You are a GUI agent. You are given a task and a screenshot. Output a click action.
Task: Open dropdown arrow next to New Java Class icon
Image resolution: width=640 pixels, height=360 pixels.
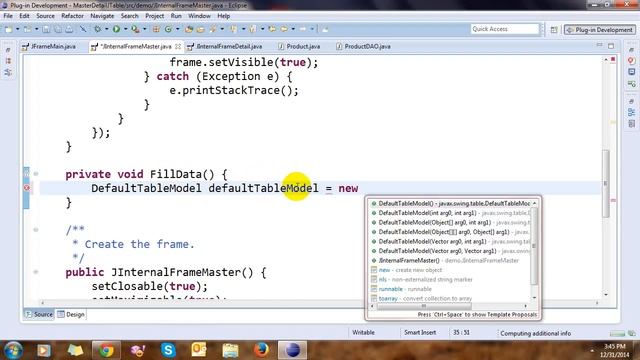[177, 29]
